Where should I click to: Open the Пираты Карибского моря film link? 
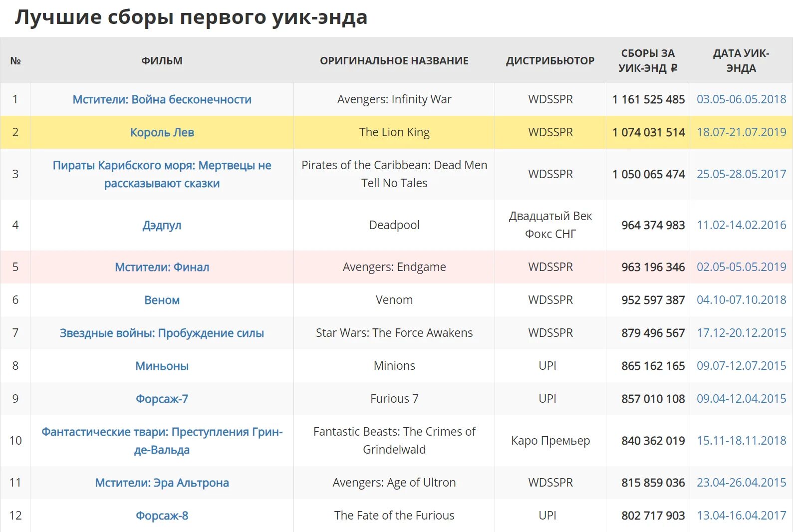(x=162, y=174)
